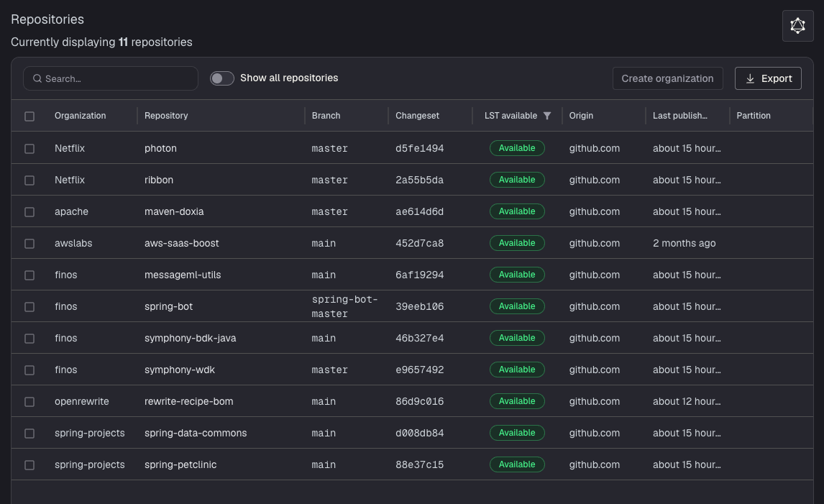
Task: Click the aws-saas-boost repository name
Action: pyautogui.click(x=181, y=243)
